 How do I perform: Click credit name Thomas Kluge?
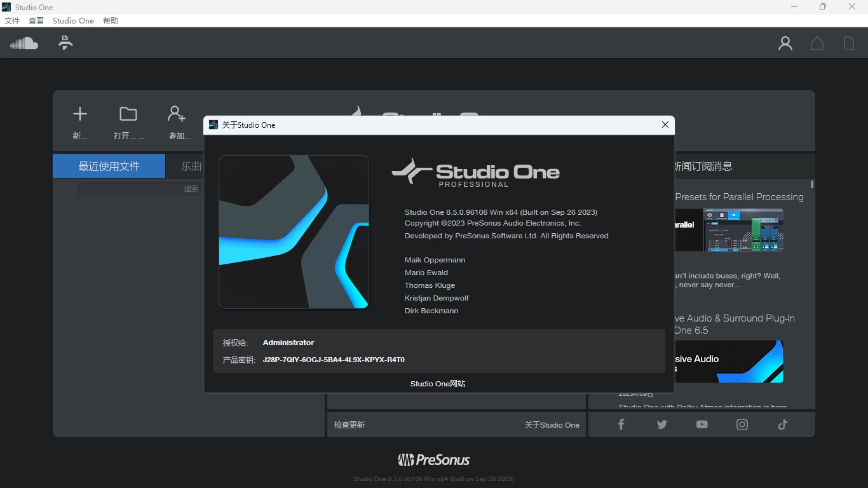(430, 285)
